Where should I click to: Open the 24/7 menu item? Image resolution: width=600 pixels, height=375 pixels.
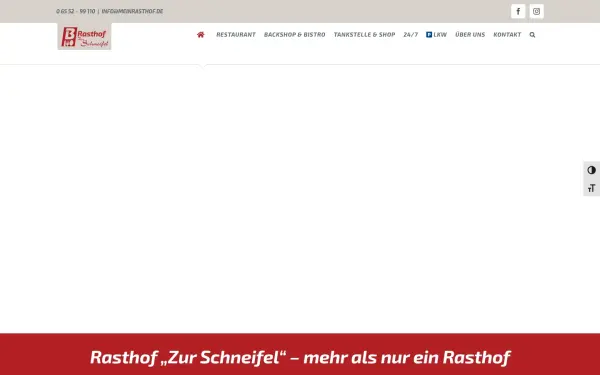tap(411, 35)
